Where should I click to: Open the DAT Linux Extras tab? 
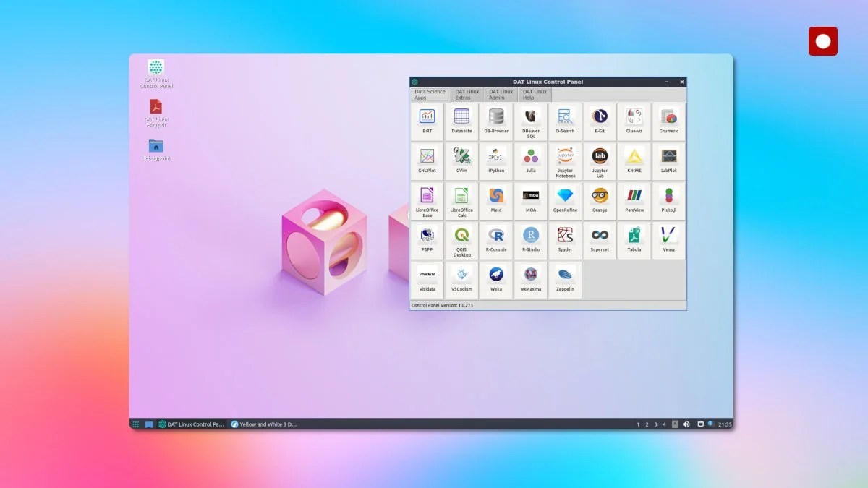467,95
